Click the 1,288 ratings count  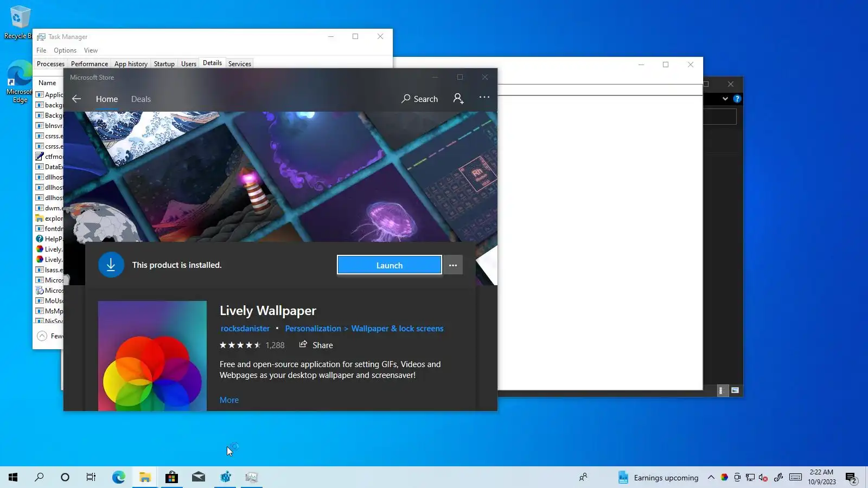point(275,345)
